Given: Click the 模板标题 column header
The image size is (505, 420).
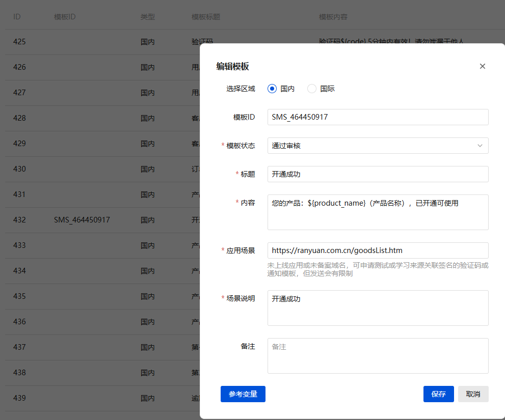Looking at the screenshot, I should tap(206, 17).
